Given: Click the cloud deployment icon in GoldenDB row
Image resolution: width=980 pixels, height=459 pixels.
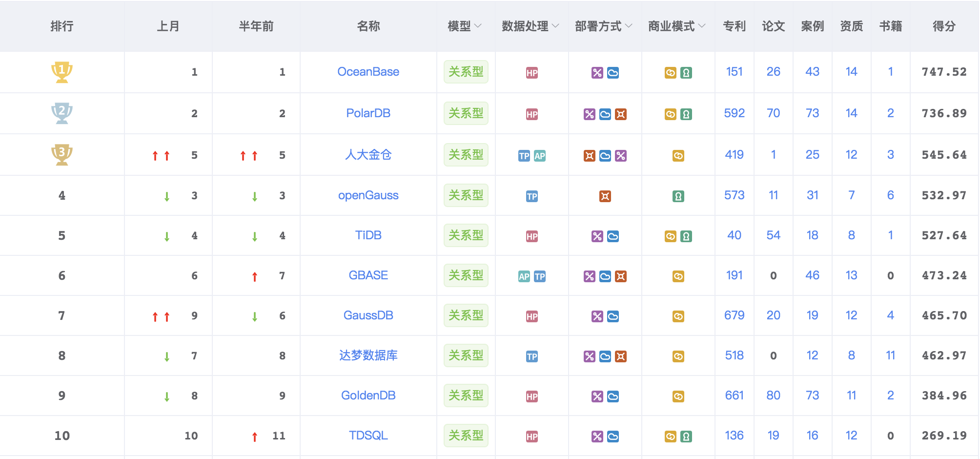Looking at the screenshot, I should (613, 397).
